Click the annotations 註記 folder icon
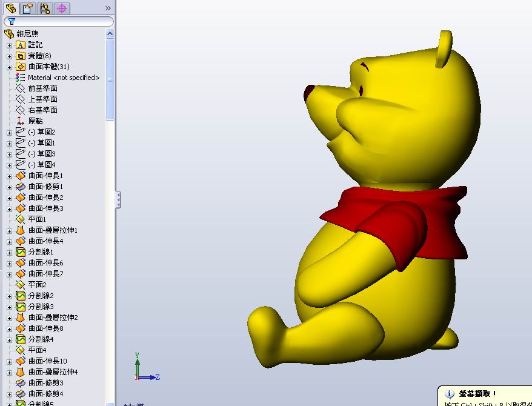 coord(21,45)
